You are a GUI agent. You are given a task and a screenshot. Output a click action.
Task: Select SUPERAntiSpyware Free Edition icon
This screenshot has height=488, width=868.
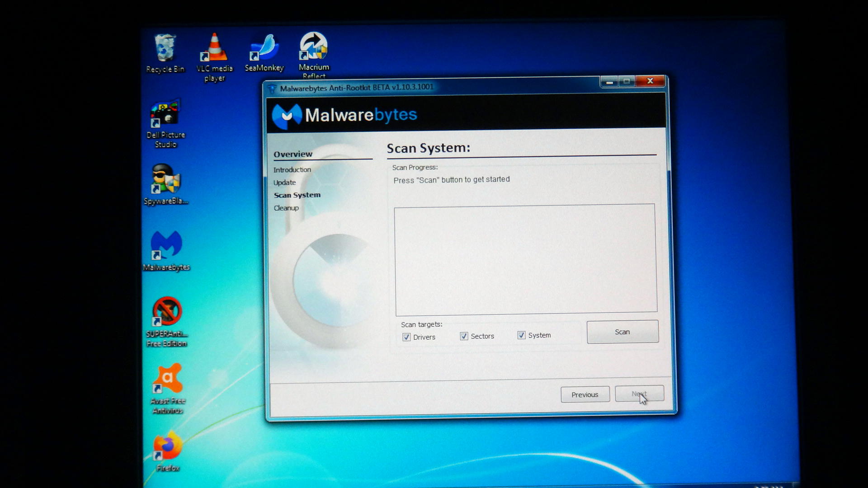click(x=166, y=322)
